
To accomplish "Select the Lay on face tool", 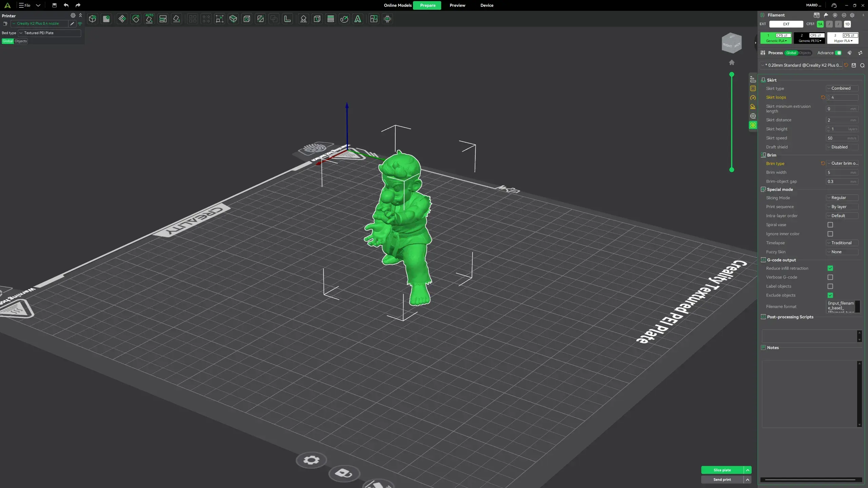I will [x=176, y=19].
